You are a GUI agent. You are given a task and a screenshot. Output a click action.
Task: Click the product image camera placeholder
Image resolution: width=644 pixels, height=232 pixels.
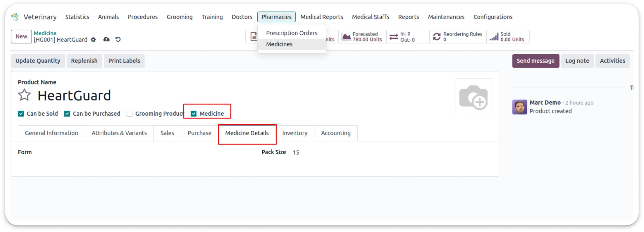pos(473,97)
